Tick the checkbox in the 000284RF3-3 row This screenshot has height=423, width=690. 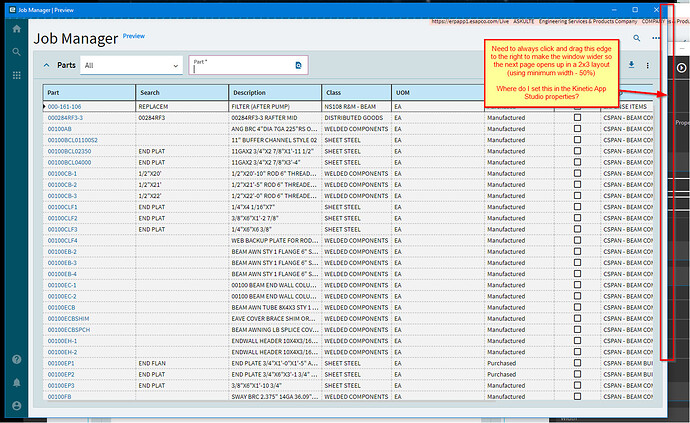pos(577,118)
